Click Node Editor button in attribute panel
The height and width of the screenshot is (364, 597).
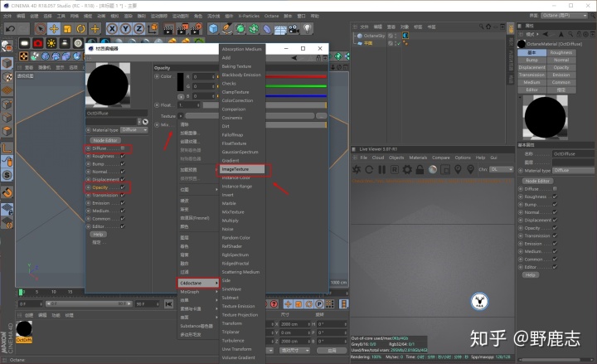[537, 181]
